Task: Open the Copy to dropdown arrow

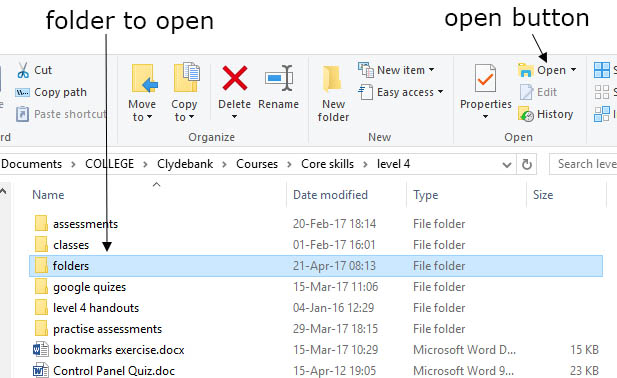Action: [192, 117]
